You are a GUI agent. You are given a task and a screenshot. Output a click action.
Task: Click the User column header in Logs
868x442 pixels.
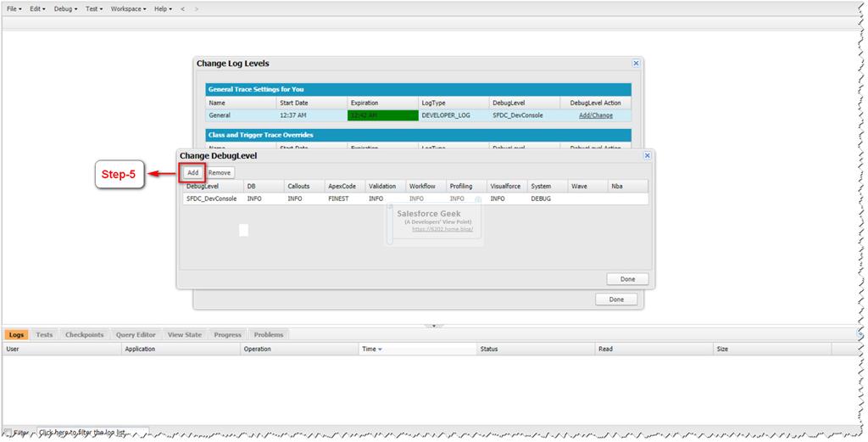[x=61, y=349]
